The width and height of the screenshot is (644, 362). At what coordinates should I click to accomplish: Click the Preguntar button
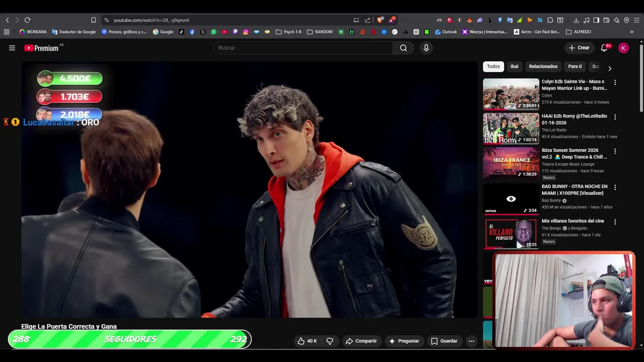pos(404,341)
